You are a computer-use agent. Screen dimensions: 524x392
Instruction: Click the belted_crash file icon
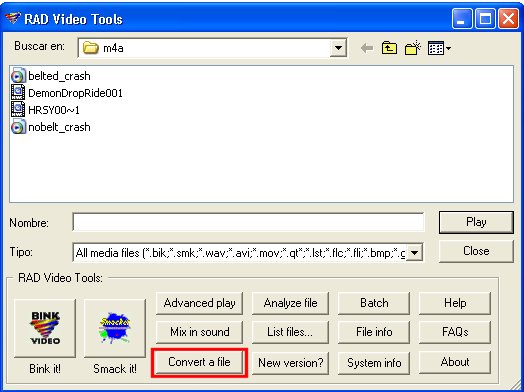(x=18, y=76)
